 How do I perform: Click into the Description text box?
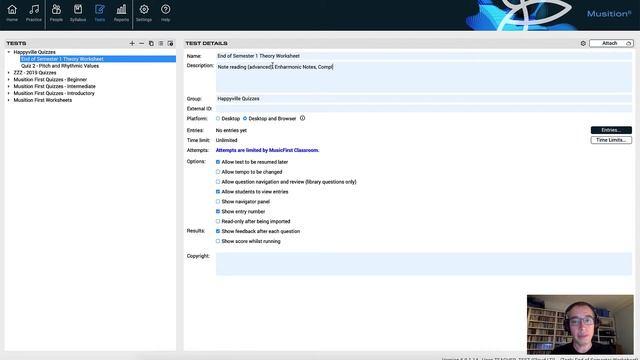coord(424,77)
